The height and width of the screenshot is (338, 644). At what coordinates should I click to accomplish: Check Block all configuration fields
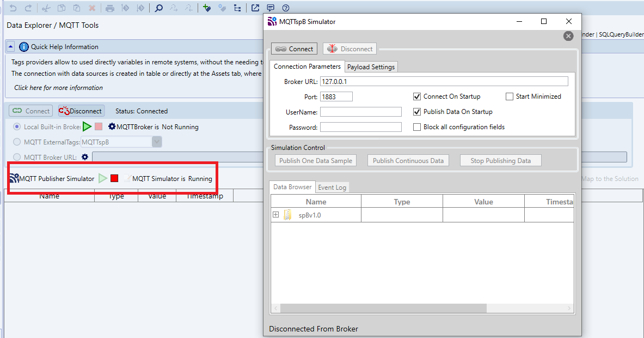click(x=418, y=127)
